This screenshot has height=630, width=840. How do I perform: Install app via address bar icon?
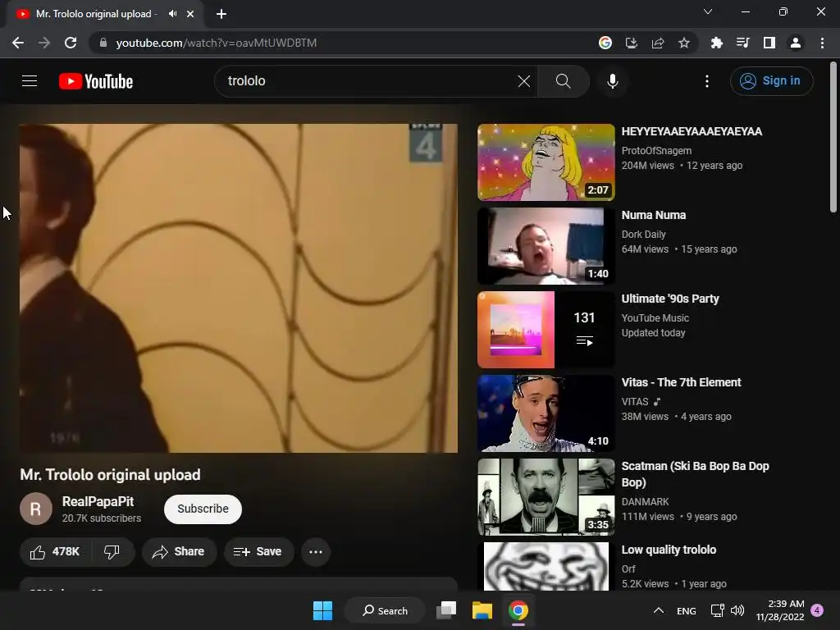coord(631,43)
